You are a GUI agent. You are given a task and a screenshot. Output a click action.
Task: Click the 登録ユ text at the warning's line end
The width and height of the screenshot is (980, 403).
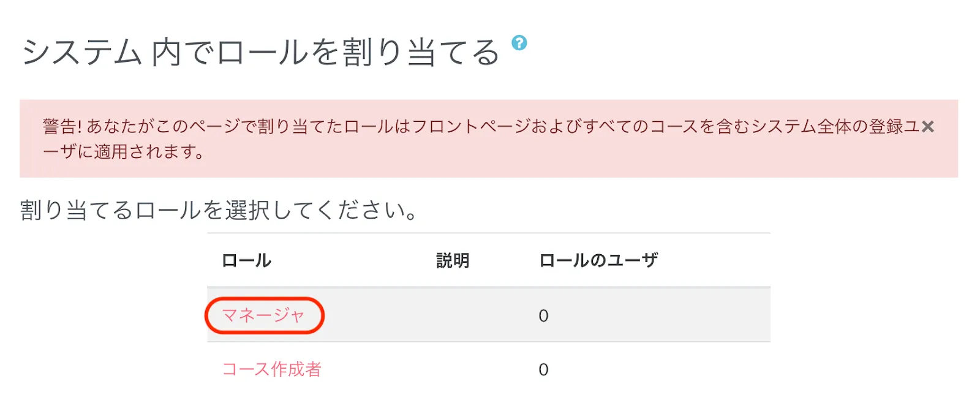[894, 127]
